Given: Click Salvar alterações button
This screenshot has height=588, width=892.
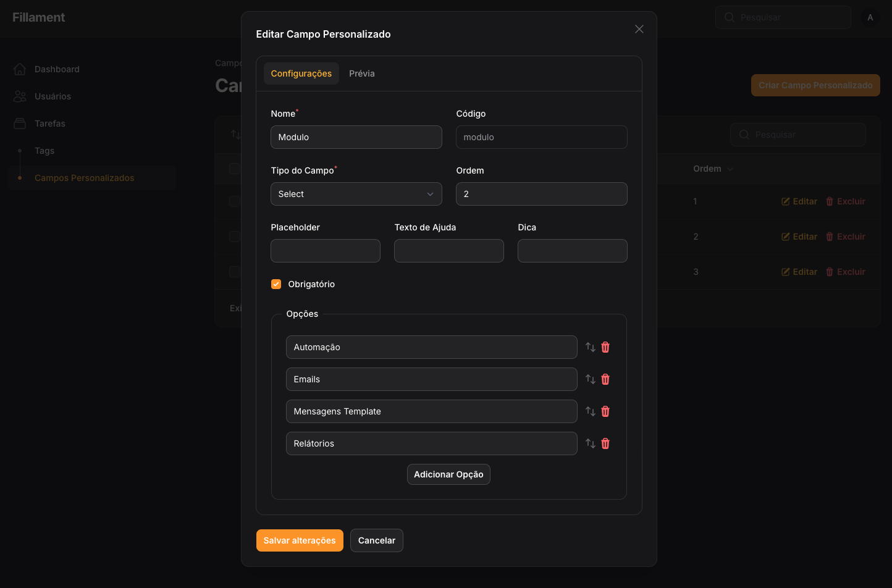Looking at the screenshot, I should click(x=300, y=540).
